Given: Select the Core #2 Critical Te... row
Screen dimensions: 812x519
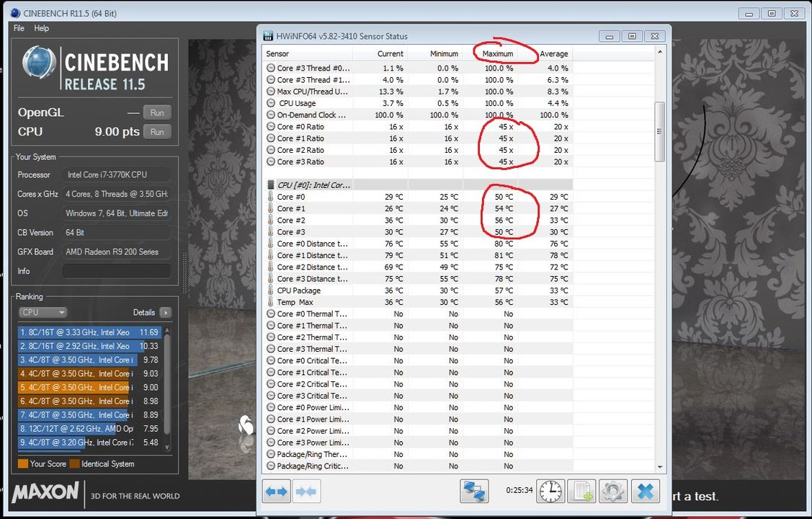Looking at the screenshot, I should tap(418, 383).
